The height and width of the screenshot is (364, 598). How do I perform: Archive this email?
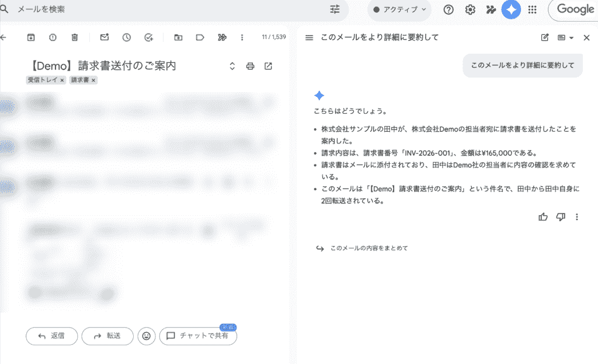[x=31, y=37]
